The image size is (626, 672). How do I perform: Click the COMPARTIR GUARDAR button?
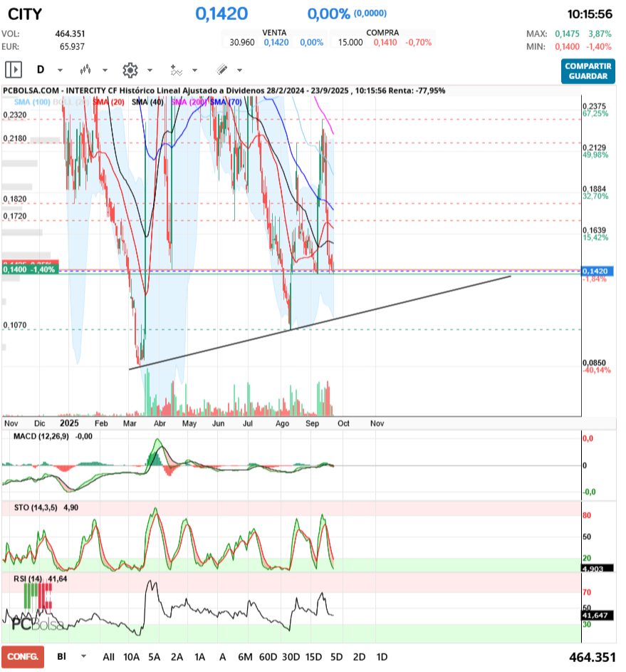pos(588,71)
